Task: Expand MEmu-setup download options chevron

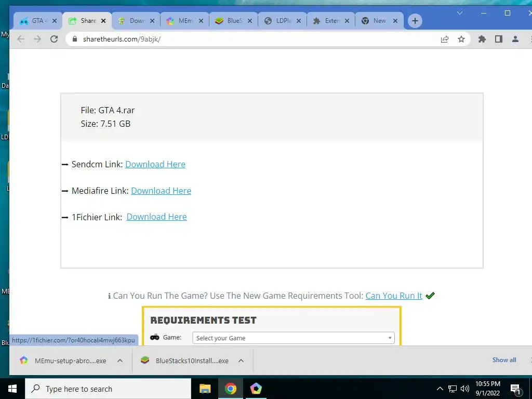Action: [120, 361]
